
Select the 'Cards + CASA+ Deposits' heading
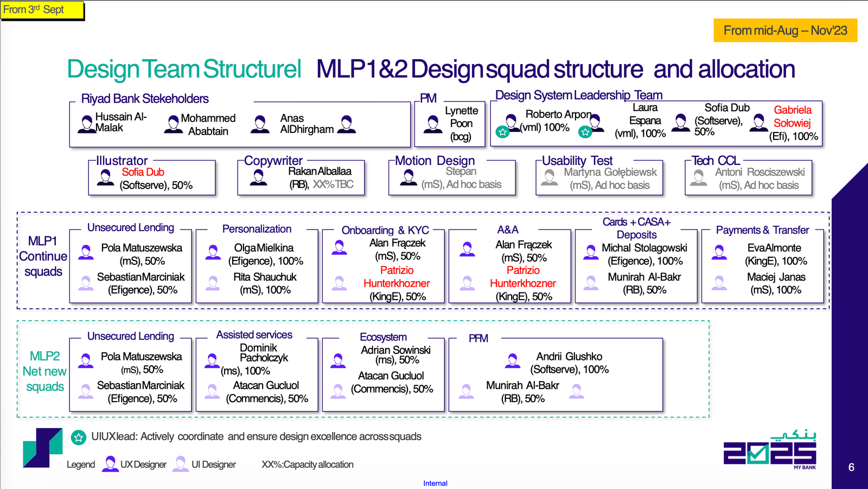[636, 228]
